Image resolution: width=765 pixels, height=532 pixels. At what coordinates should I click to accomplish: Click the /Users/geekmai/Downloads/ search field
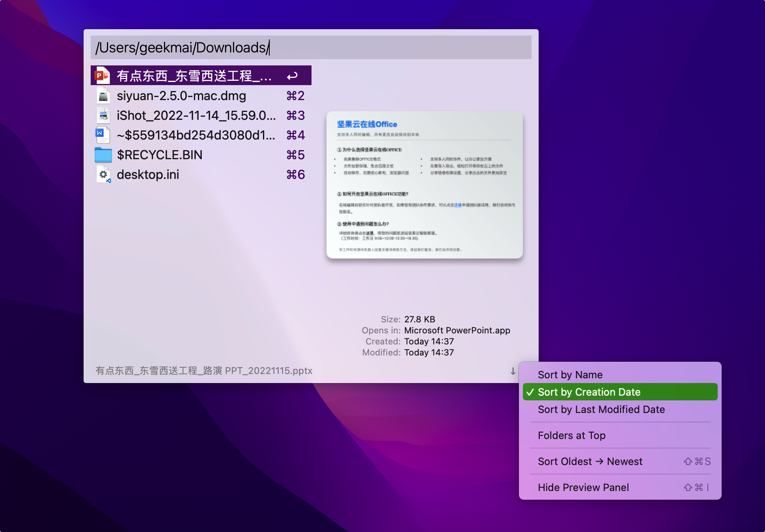coord(311,47)
